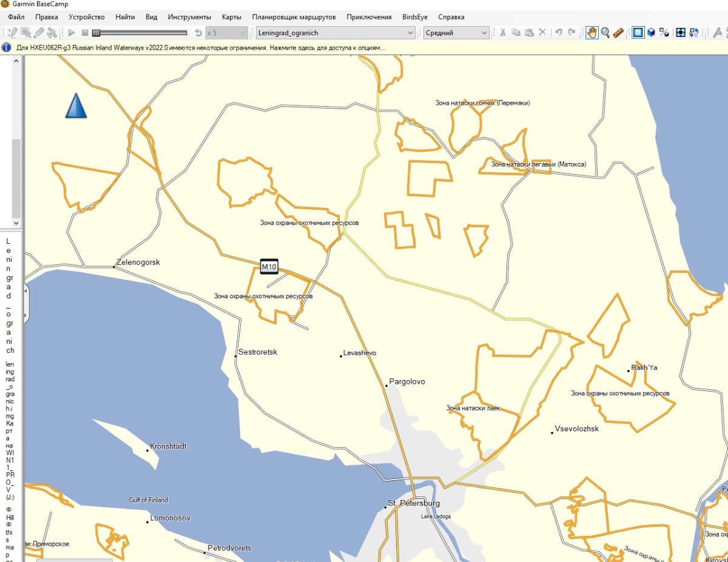This screenshot has width=728, height=562.
Task: Click the map fit-to-center icon
Action: pyautogui.click(x=681, y=33)
